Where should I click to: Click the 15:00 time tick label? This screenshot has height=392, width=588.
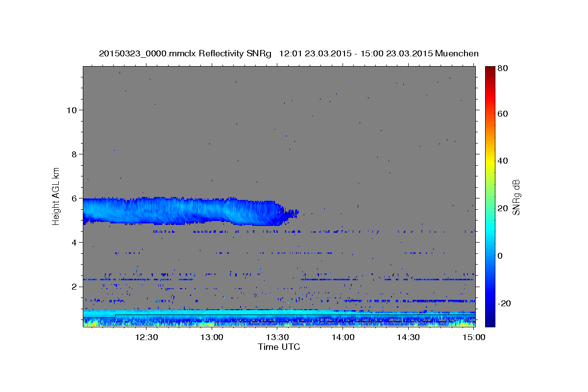click(474, 337)
